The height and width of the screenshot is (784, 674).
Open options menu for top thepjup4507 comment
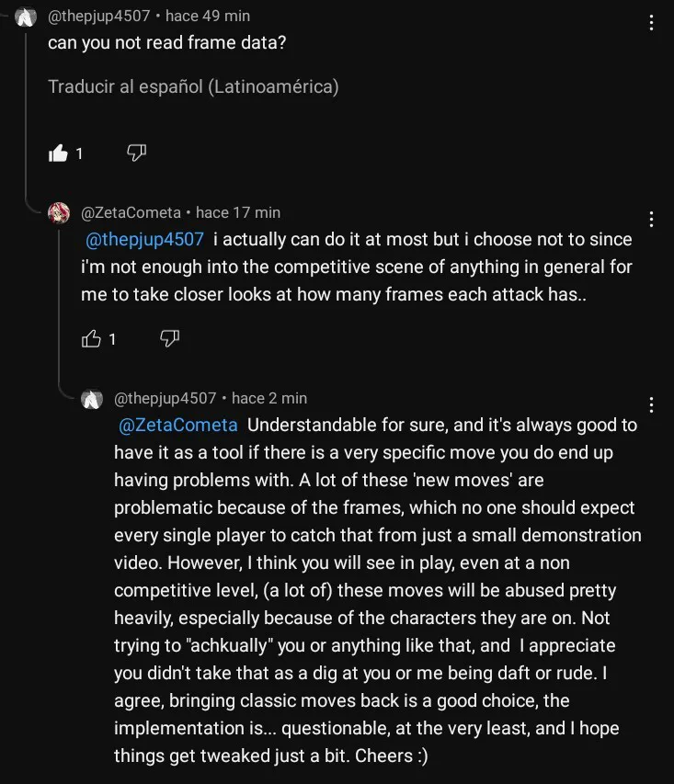pos(651,23)
